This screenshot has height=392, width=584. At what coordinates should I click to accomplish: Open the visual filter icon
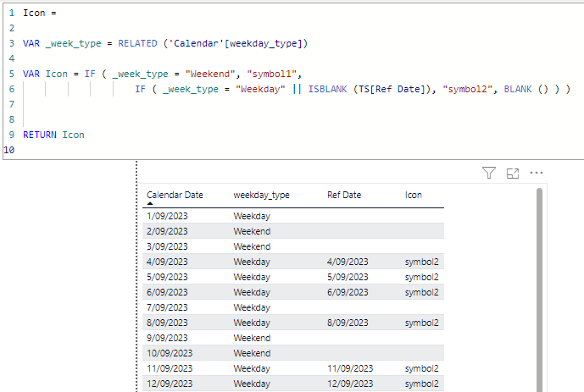coord(489,173)
